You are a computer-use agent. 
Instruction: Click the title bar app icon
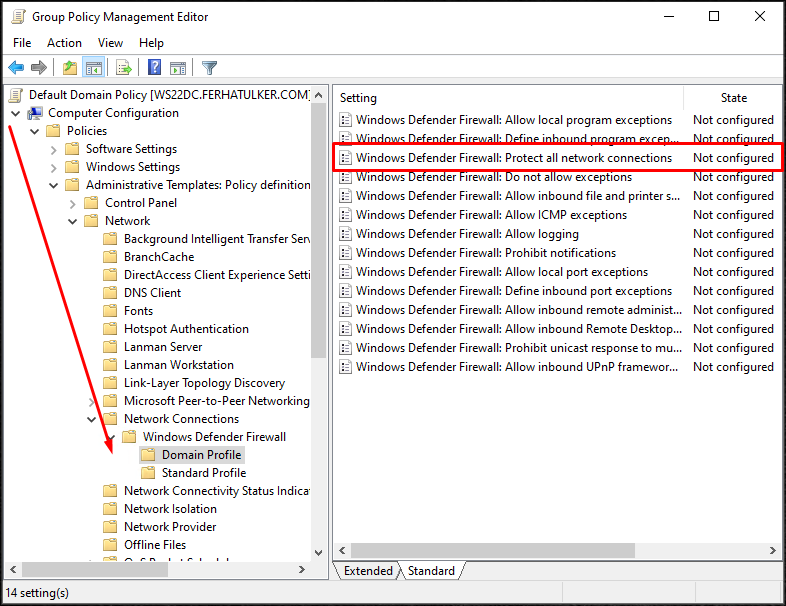click(x=18, y=17)
